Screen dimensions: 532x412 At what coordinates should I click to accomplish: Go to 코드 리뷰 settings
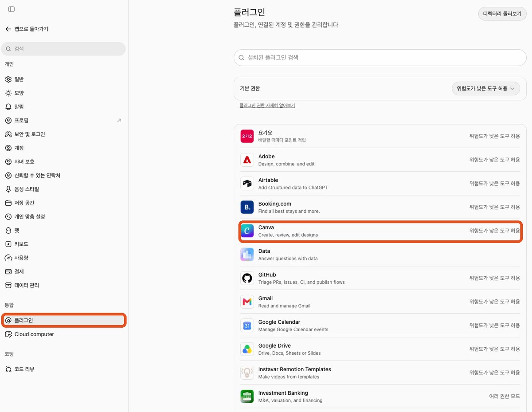click(x=64, y=369)
